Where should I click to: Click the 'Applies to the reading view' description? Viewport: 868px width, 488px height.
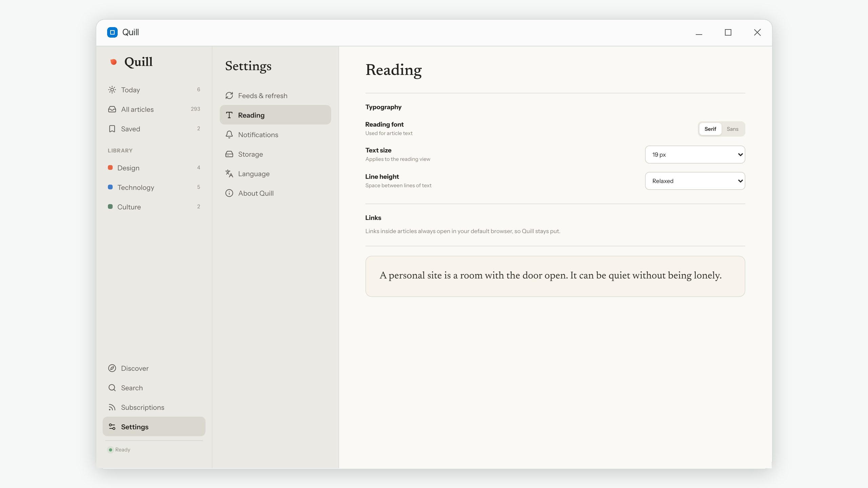[x=397, y=159]
